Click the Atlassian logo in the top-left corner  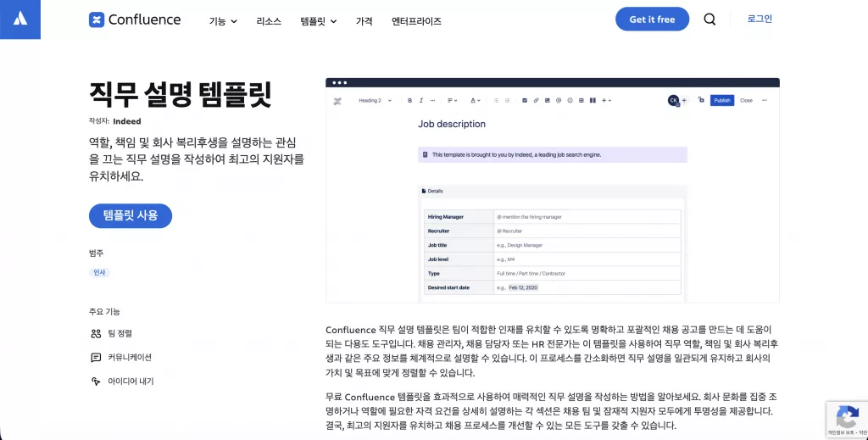[x=20, y=19]
